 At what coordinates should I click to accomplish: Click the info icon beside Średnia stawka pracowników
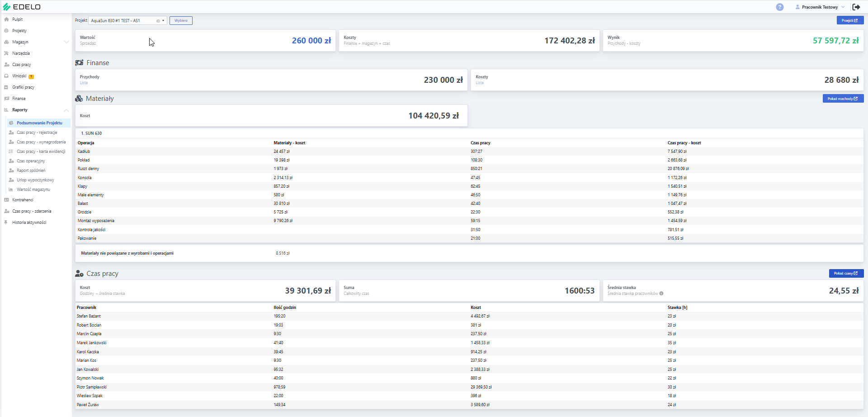click(x=661, y=294)
